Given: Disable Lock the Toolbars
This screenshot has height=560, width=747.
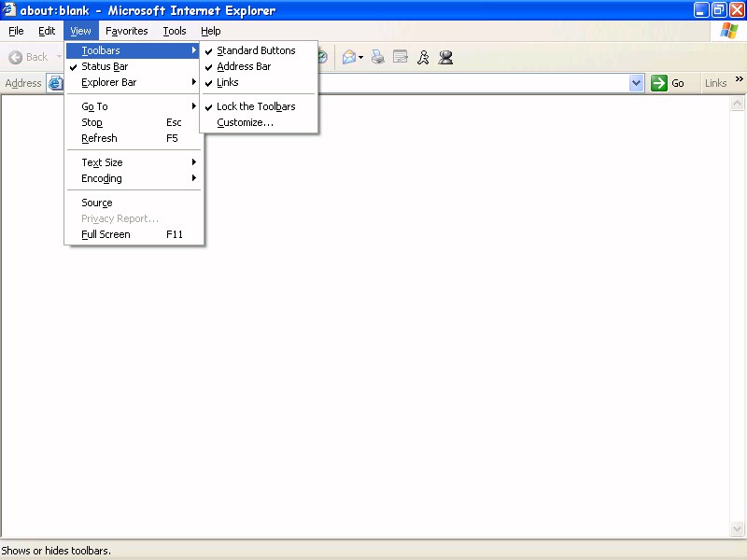Looking at the screenshot, I should pyautogui.click(x=260, y=106).
